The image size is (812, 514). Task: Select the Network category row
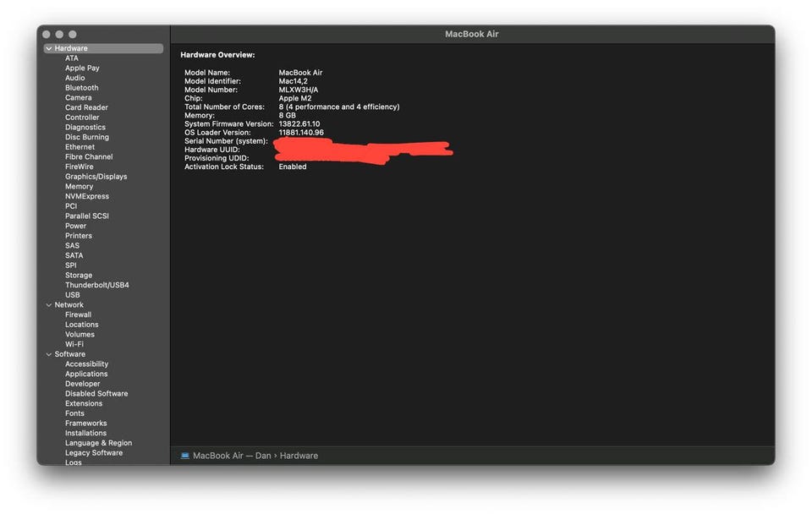tap(103, 305)
